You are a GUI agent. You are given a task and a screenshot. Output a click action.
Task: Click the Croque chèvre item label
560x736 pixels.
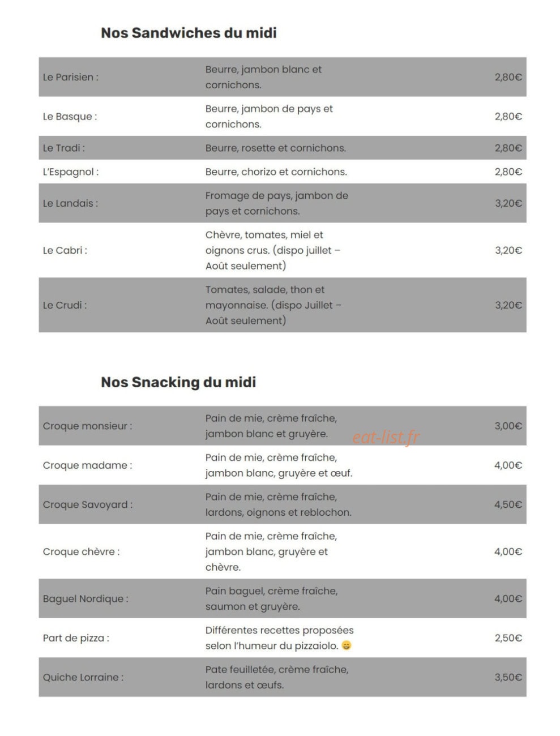pos(82,551)
